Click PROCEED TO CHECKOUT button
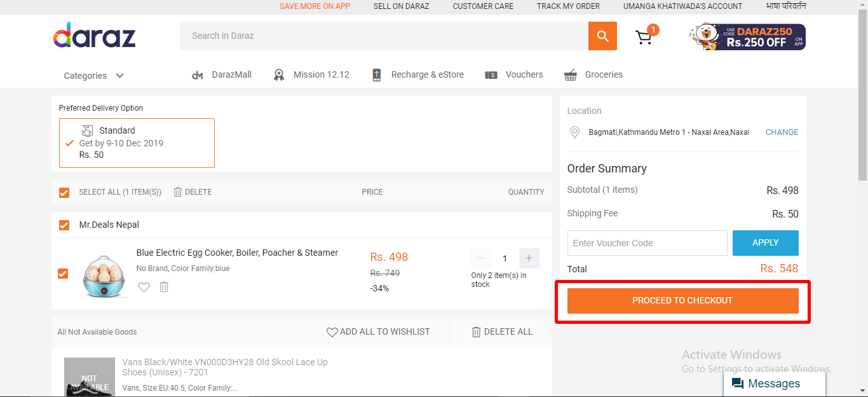This screenshot has width=868, height=397. point(682,301)
